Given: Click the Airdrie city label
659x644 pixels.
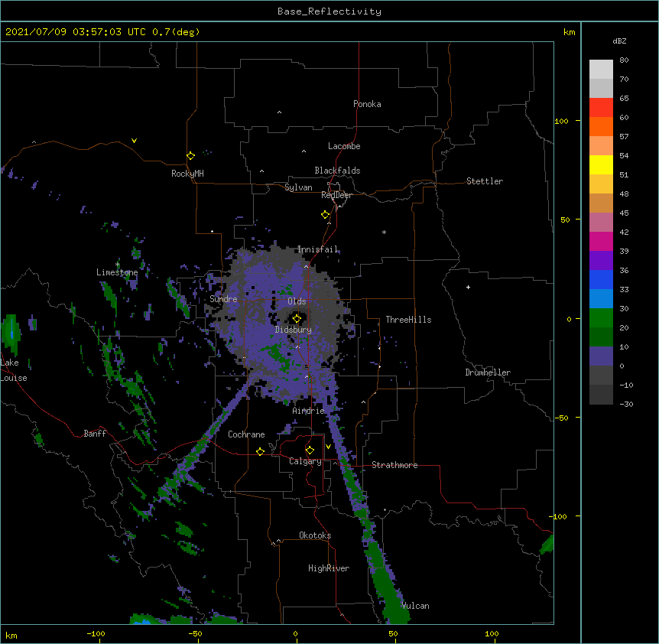Looking at the screenshot, I should (309, 411).
